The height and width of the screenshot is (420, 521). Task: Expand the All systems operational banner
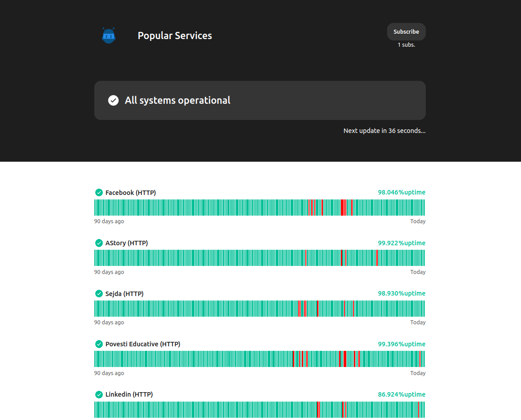[x=260, y=100]
